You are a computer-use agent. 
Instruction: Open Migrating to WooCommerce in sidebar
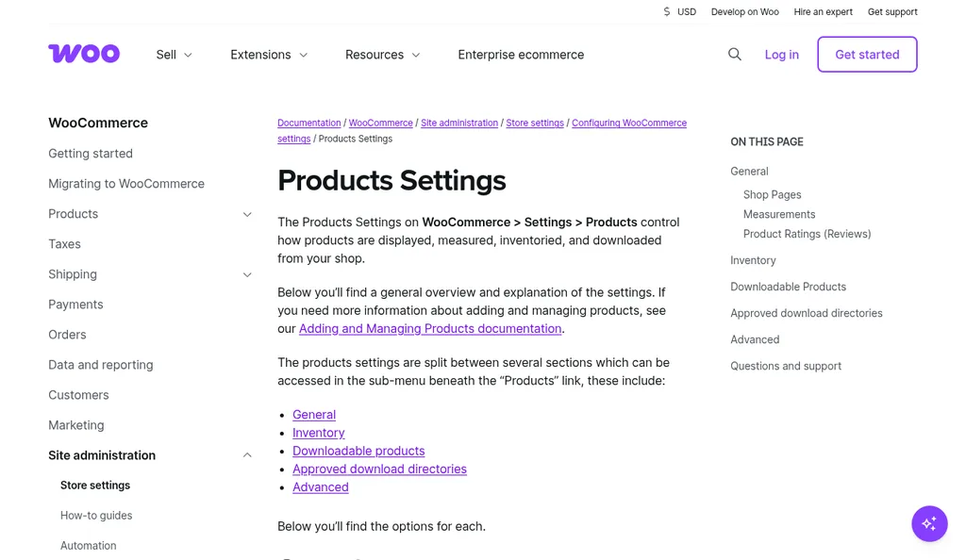tap(126, 184)
